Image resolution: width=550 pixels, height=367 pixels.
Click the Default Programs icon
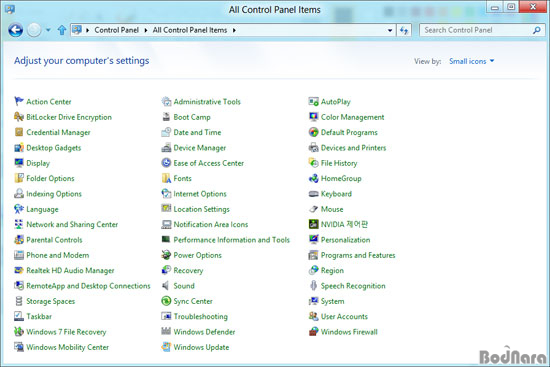313,132
